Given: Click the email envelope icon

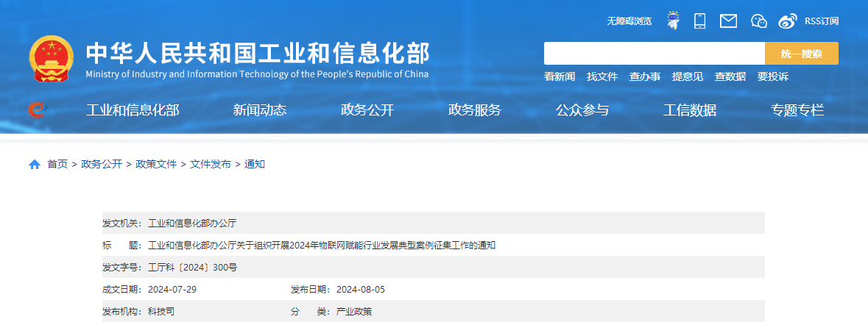Looking at the screenshot, I should [728, 21].
